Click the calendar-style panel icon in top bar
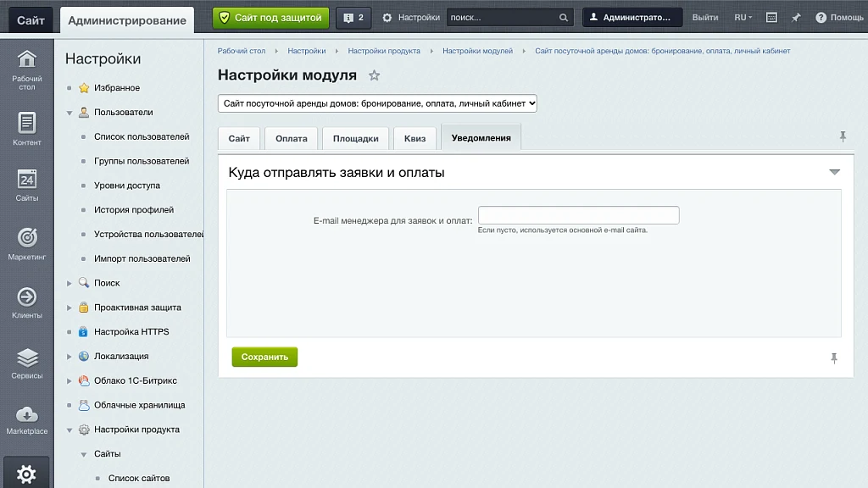868x488 pixels. coord(771,18)
